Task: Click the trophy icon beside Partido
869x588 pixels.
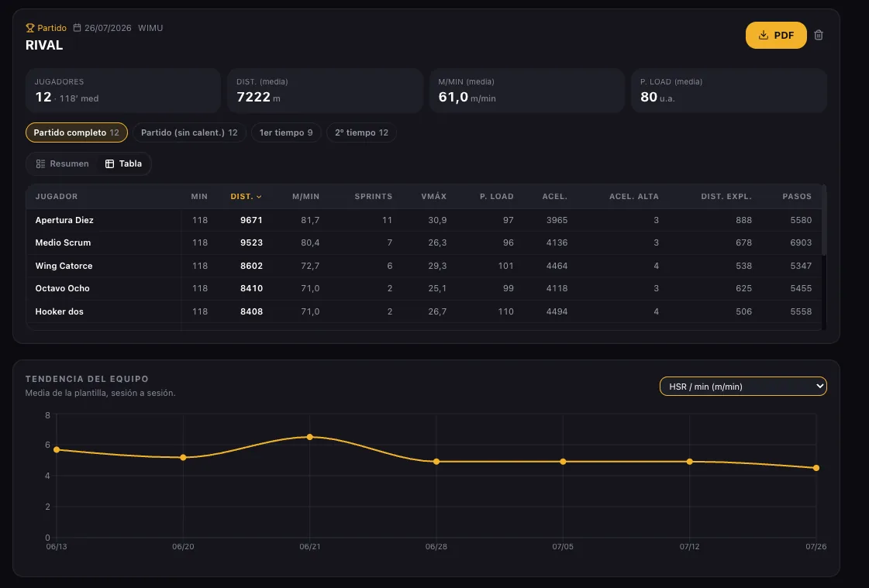Action: click(x=30, y=28)
